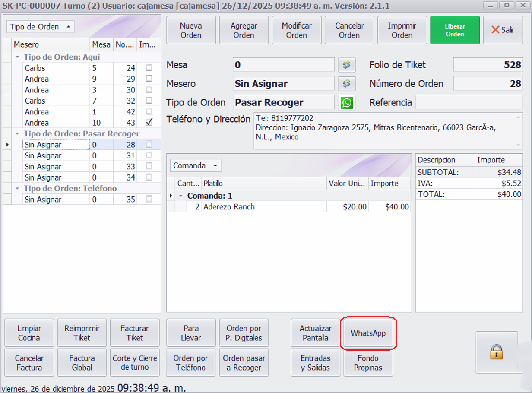Collapse the Comanda: 1 group

pyautogui.click(x=181, y=196)
